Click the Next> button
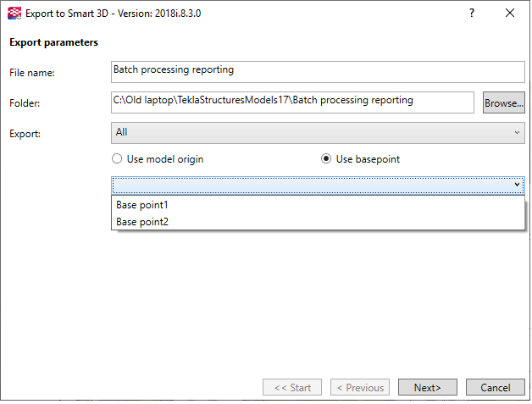This screenshot has width=532, height=404. (428, 387)
